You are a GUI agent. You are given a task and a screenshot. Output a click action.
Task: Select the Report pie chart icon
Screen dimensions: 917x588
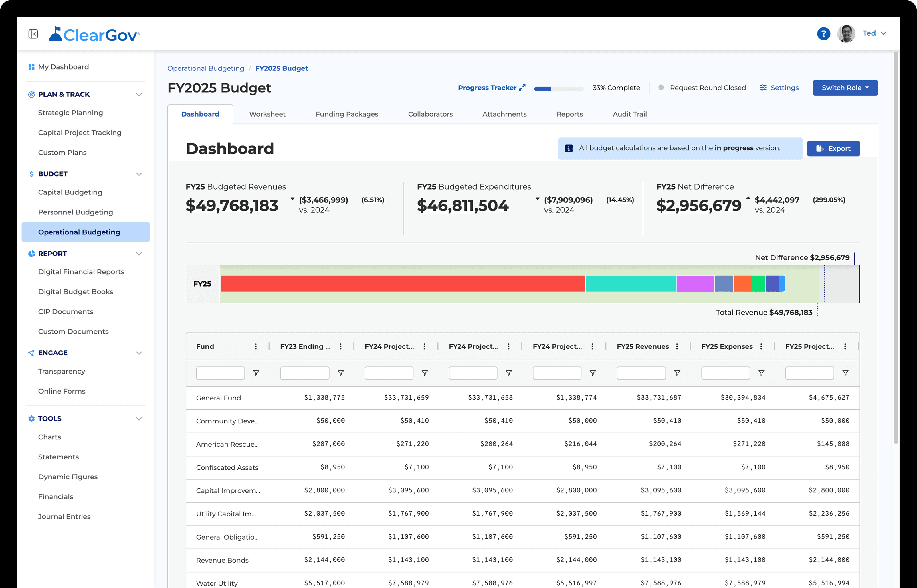[x=32, y=253]
